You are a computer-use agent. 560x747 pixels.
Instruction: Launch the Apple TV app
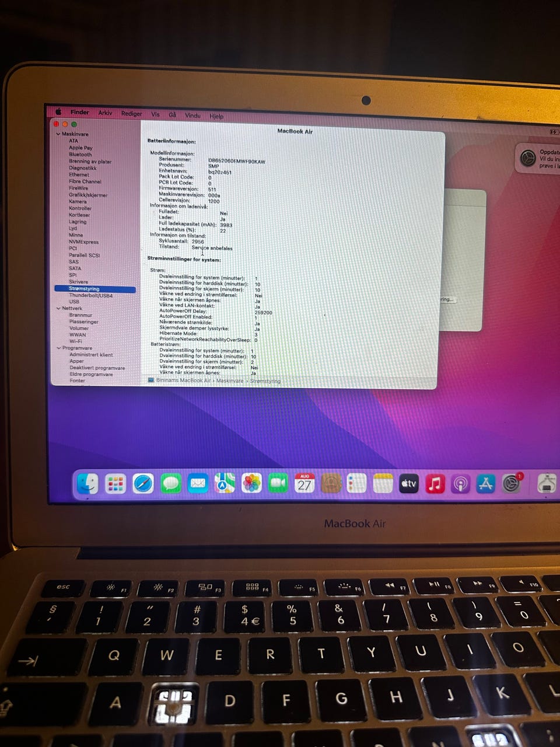pyautogui.click(x=409, y=483)
